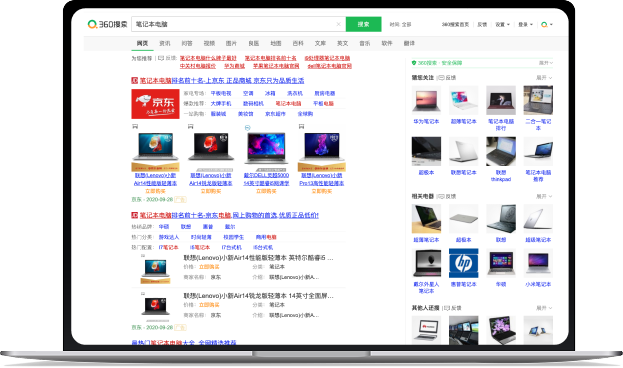The image size is (623, 368).
Task: Open the 戴尔 brand link
Action: (230, 227)
